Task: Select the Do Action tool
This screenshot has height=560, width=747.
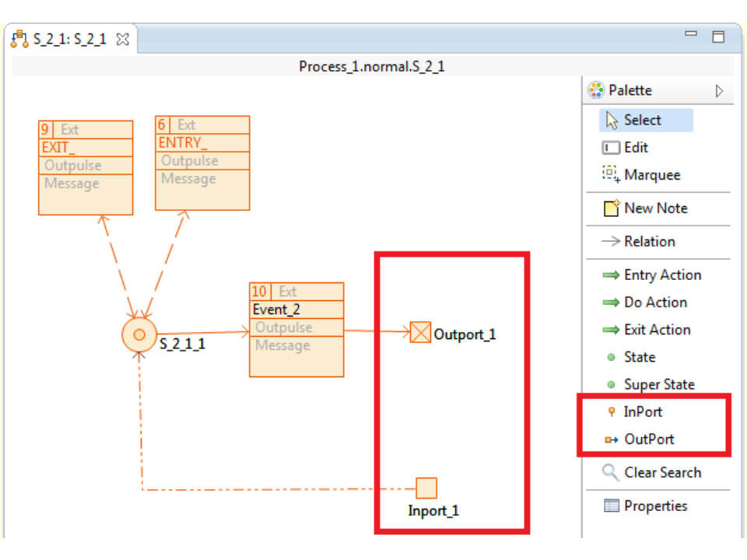Action: [x=655, y=303]
